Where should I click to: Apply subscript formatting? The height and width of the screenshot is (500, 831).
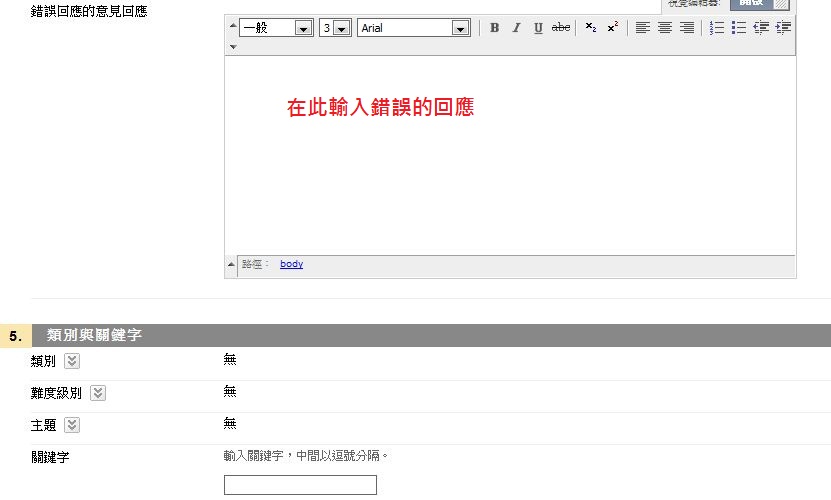pyautogui.click(x=590, y=28)
